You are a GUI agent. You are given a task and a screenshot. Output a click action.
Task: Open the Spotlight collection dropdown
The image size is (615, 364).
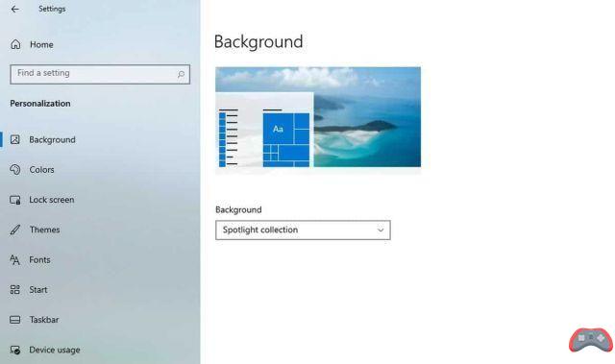(303, 230)
